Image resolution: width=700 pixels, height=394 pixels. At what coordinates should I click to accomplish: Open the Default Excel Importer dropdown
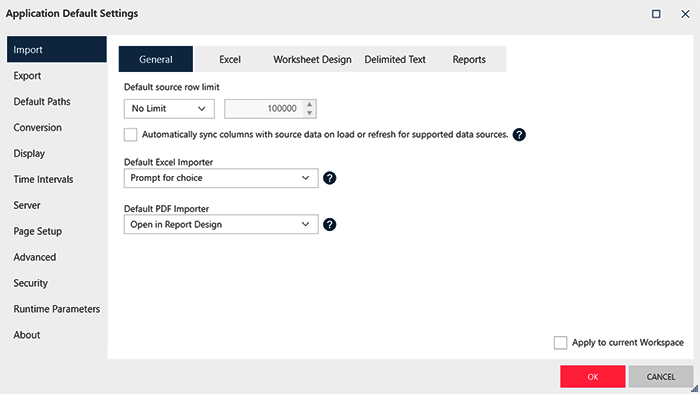221,178
